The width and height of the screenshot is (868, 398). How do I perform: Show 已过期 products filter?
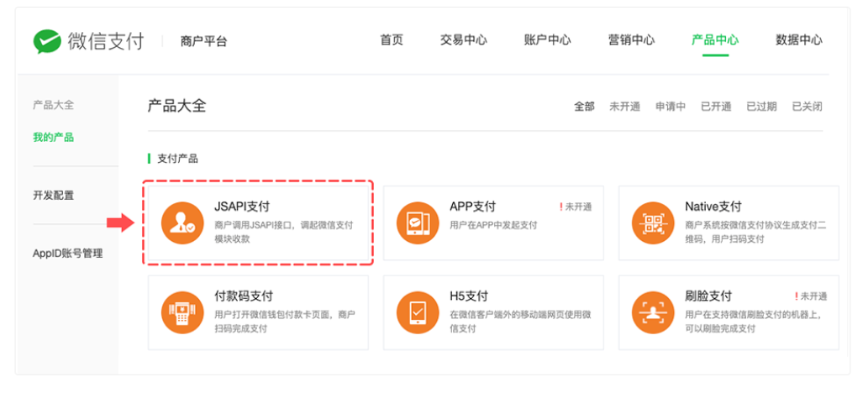[x=761, y=107]
